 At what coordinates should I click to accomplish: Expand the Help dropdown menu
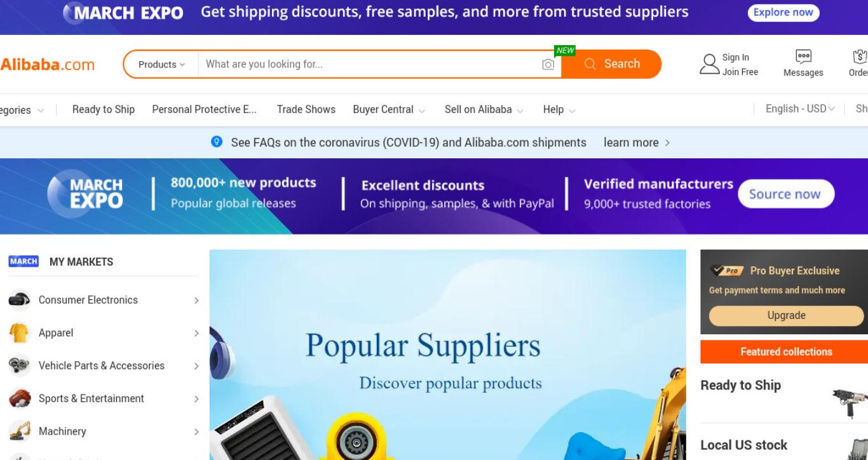[x=559, y=109]
